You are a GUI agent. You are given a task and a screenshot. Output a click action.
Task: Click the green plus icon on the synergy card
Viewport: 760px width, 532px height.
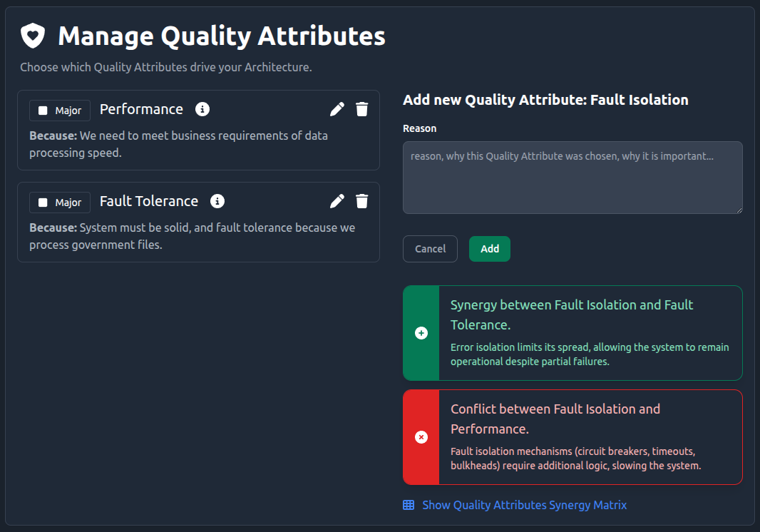(x=421, y=332)
